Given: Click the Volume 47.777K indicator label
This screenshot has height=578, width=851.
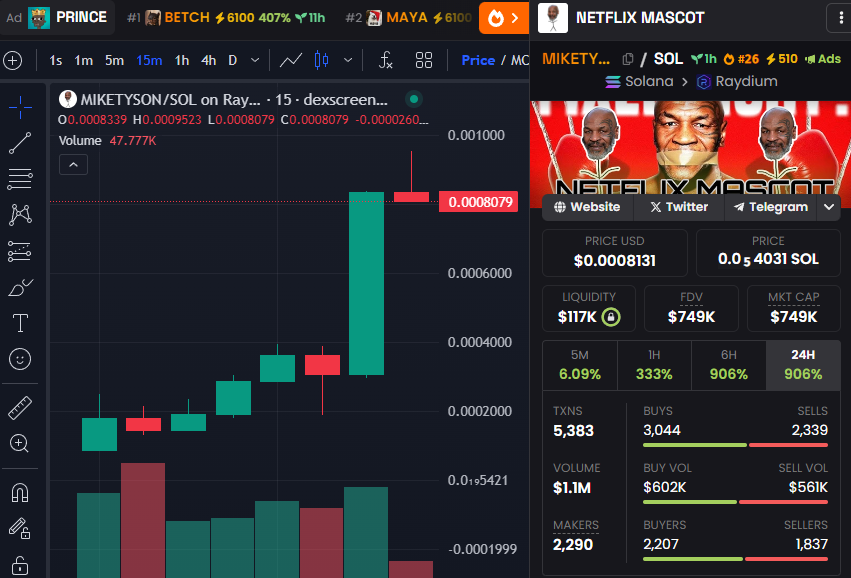Looking at the screenshot, I should click(x=107, y=141).
